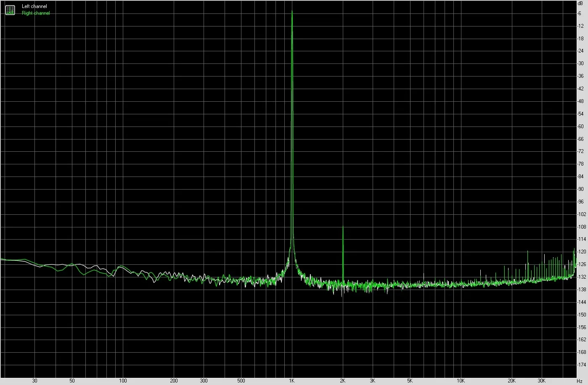Click the -30 level axis label
588x385 pixels.
tap(580, 63)
